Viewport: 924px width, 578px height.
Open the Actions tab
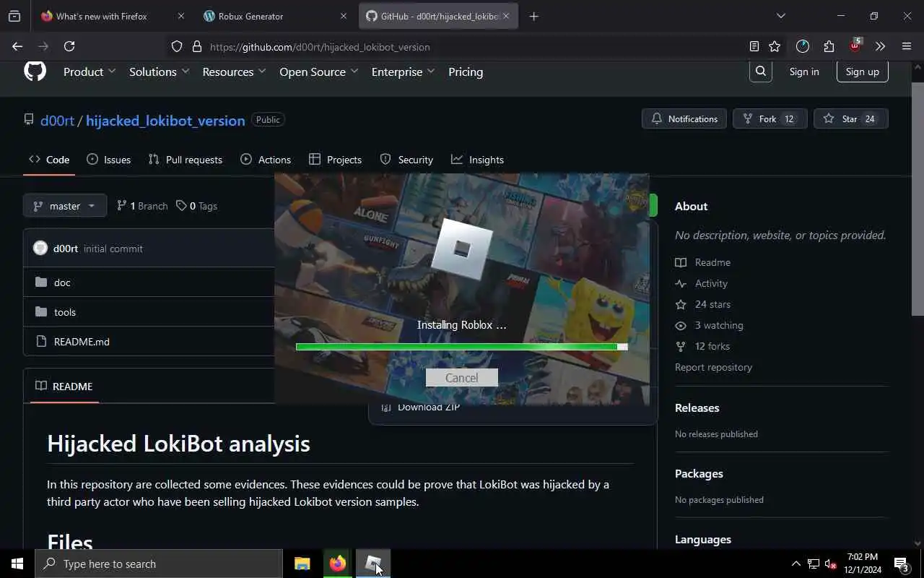pyautogui.click(x=266, y=160)
